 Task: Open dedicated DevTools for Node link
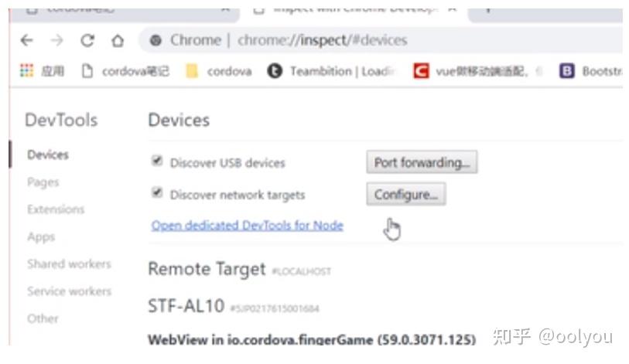(247, 226)
